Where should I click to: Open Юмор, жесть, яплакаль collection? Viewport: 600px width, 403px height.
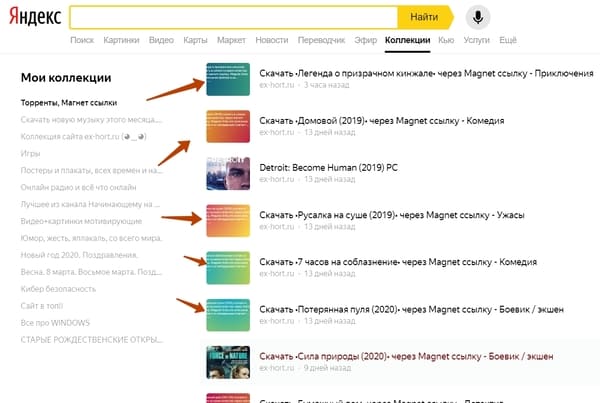point(91,238)
